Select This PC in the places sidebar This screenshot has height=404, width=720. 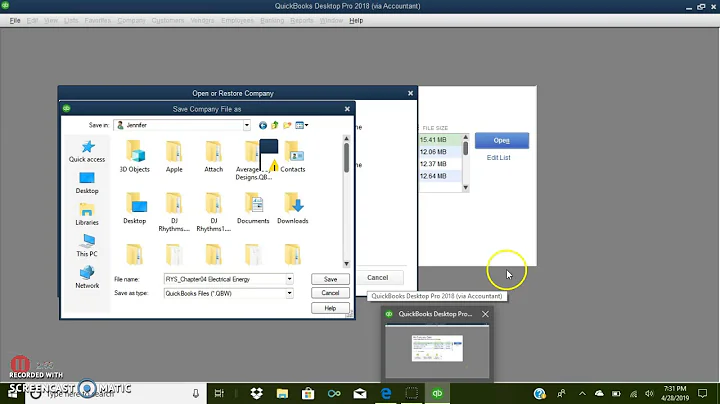[87, 246]
